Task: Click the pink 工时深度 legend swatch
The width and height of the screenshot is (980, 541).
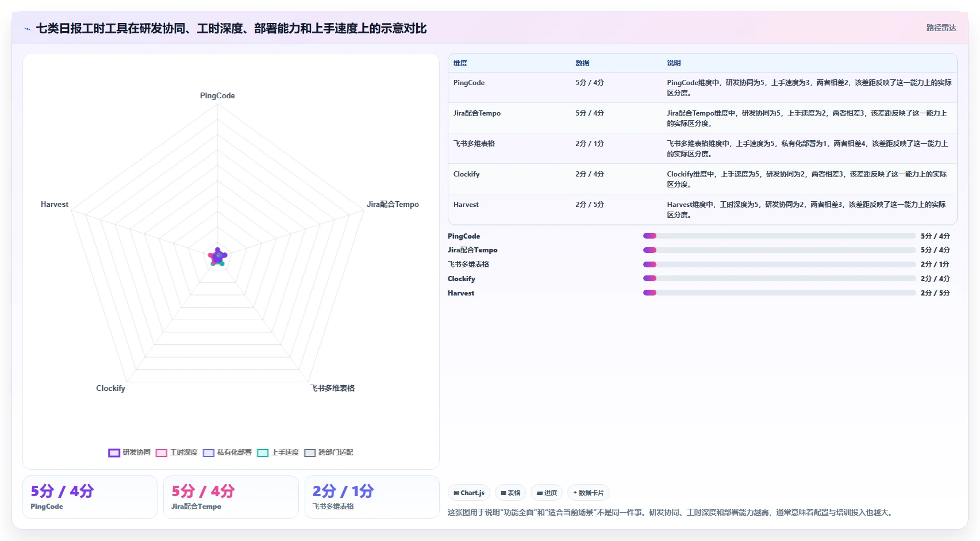Action: [x=162, y=453]
